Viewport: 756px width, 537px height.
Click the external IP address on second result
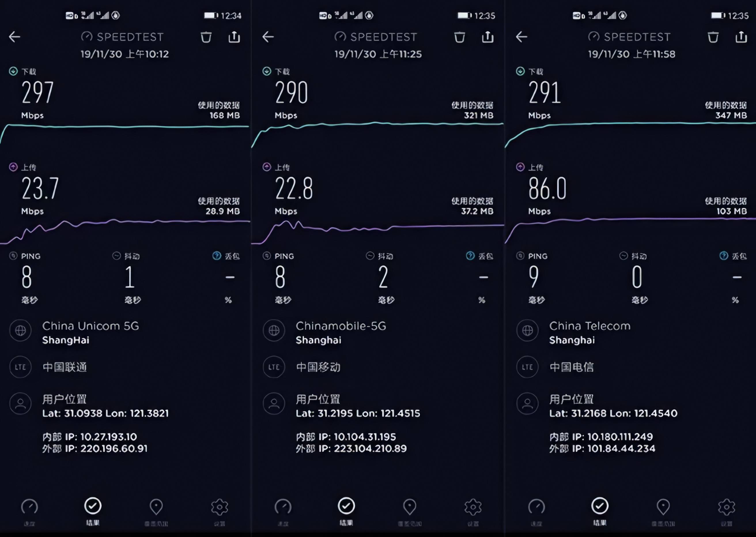pyautogui.click(x=356, y=449)
